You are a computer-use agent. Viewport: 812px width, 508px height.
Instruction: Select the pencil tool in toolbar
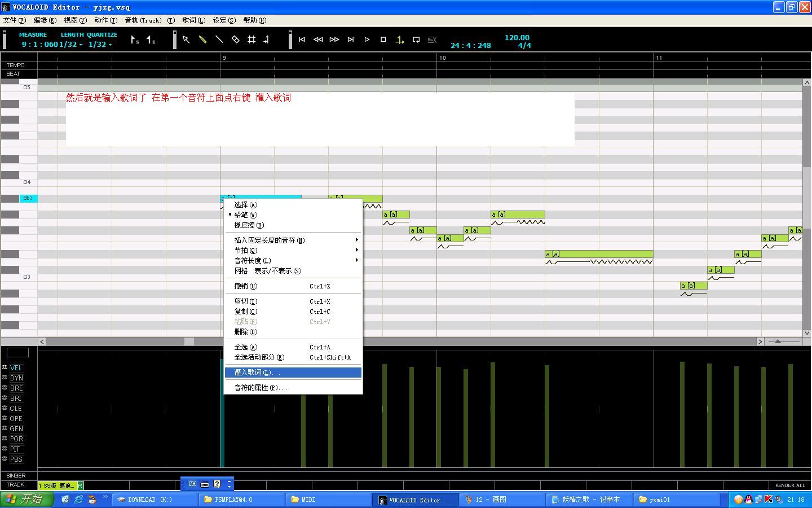click(202, 40)
